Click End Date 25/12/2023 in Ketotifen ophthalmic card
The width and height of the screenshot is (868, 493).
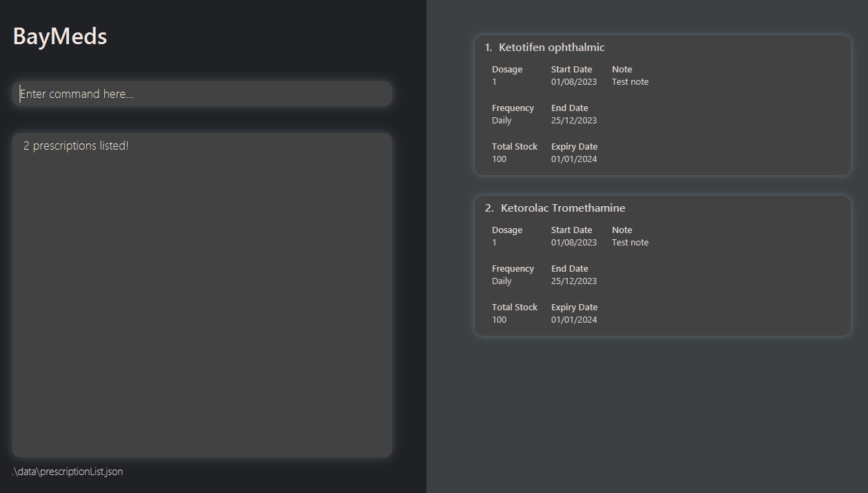point(574,121)
